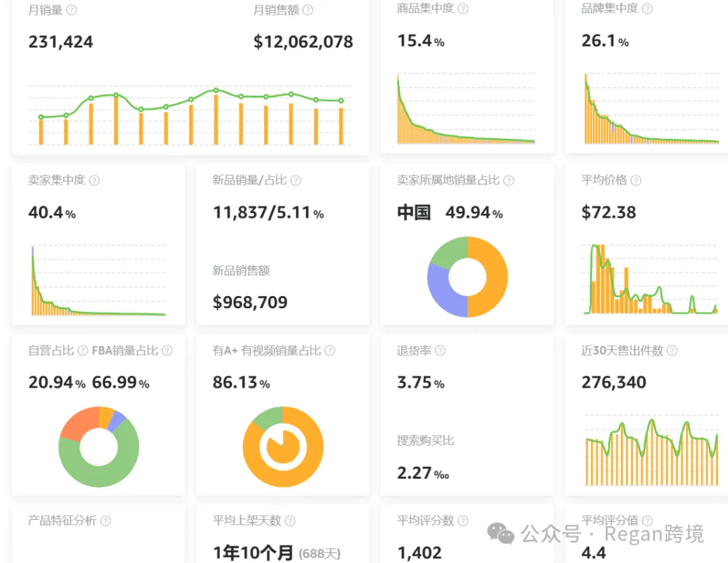Open the FBA销量占比 help icon
The image size is (728, 563).
tap(167, 351)
